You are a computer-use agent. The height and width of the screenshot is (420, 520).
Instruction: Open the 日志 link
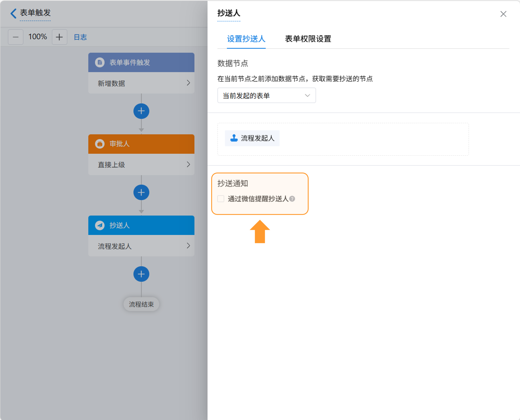[x=80, y=37]
